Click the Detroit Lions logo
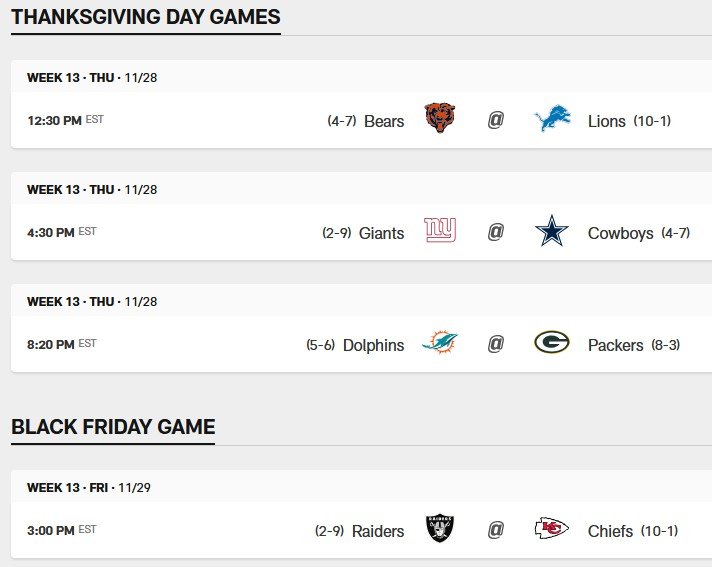The width and height of the screenshot is (712, 567). (552, 120)
